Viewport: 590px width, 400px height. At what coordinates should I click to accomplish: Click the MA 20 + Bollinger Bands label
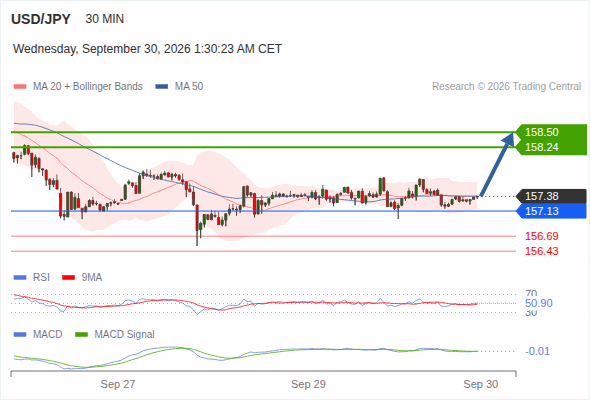[88, 87]
